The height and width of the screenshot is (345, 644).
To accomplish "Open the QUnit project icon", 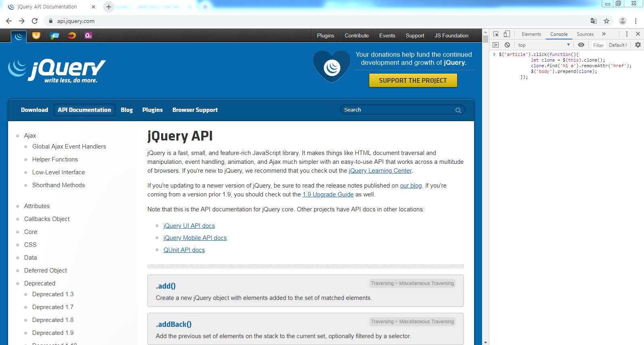I will click(89, 35).
